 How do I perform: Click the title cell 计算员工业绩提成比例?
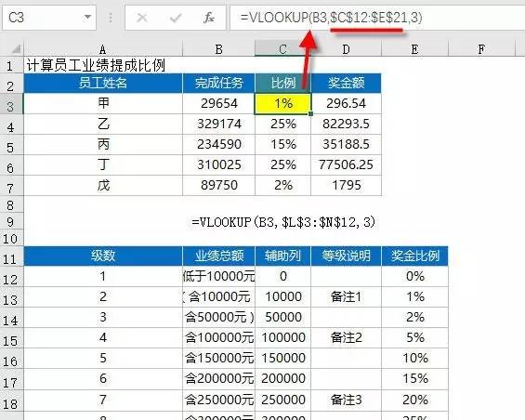(x=96, y=65)
